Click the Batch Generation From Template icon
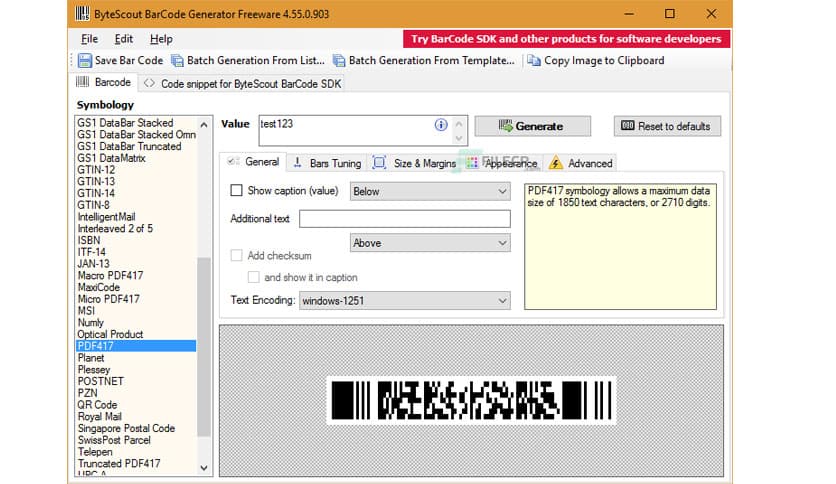 click(339, 61)
